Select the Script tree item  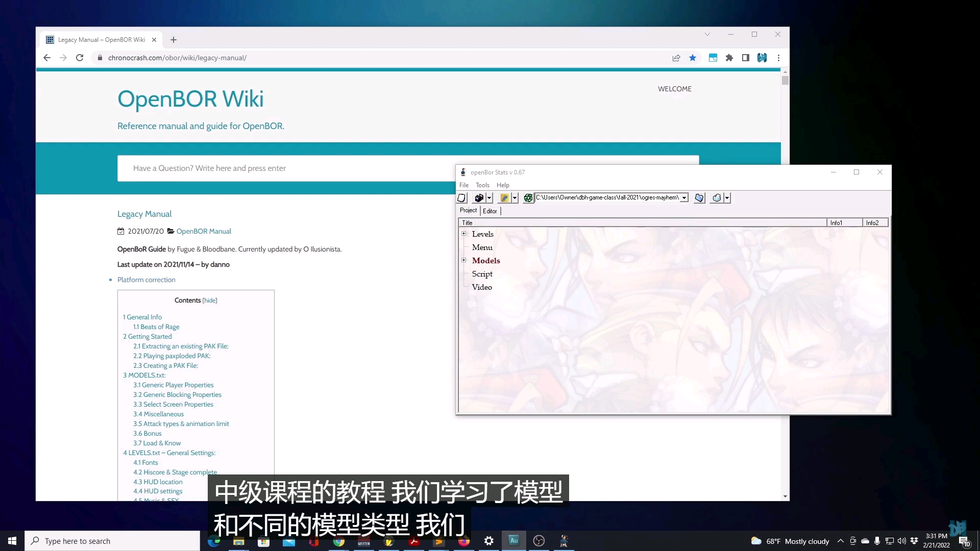click(x=482, y=274)
